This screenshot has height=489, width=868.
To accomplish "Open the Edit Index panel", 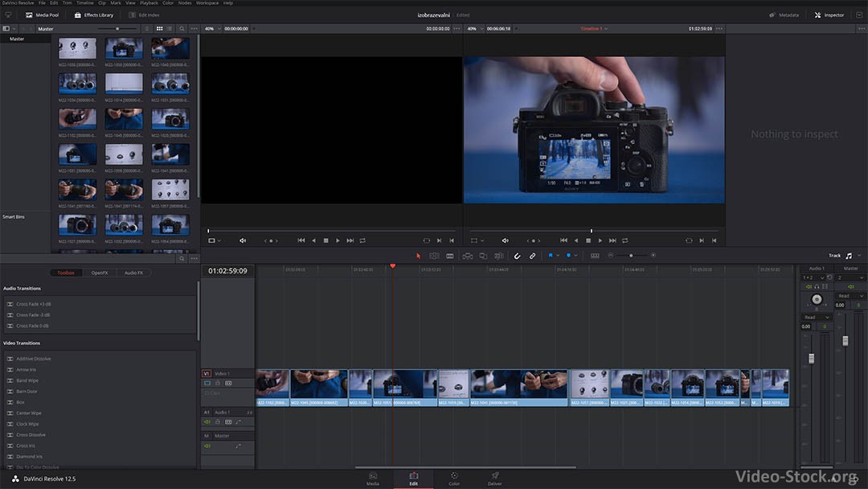I will [144, 15].
